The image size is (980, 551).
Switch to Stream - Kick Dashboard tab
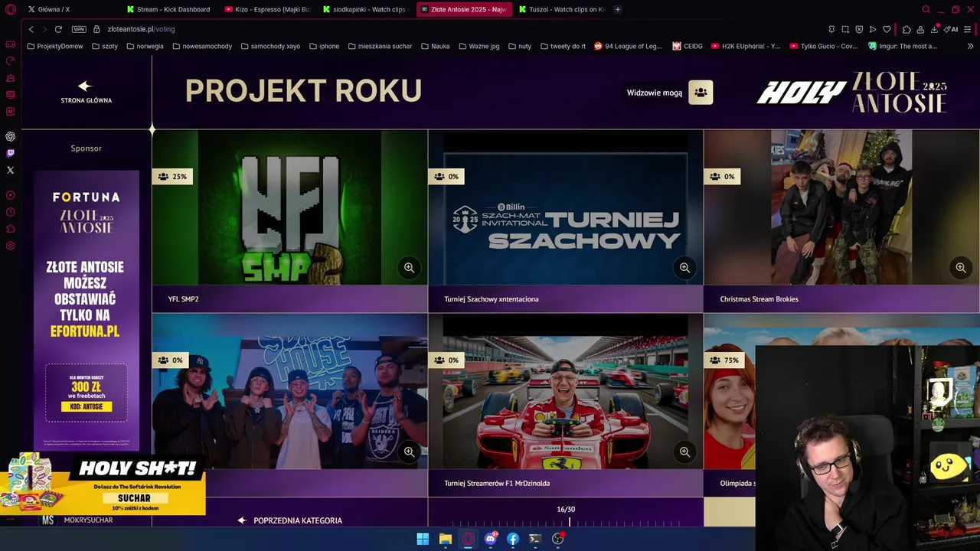(x=171, y=9)
